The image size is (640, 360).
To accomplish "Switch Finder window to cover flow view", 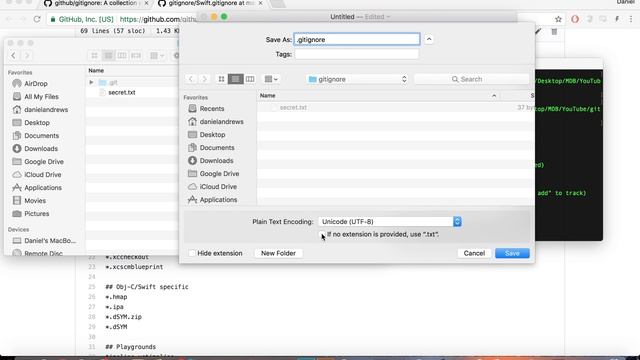I will pyautogui.click(x=136, y=56).
